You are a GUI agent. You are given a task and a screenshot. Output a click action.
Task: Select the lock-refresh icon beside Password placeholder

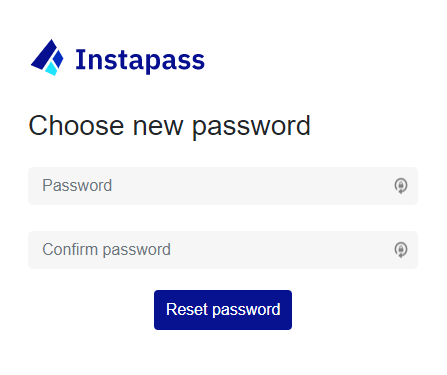click(401, 186)
